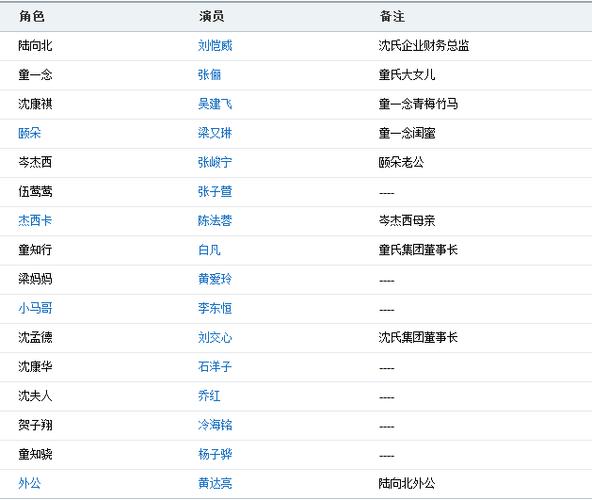This screenshot has height=500, width=592.
Task: Open actor link 李东恒
Action: click(x=215, y=308)
